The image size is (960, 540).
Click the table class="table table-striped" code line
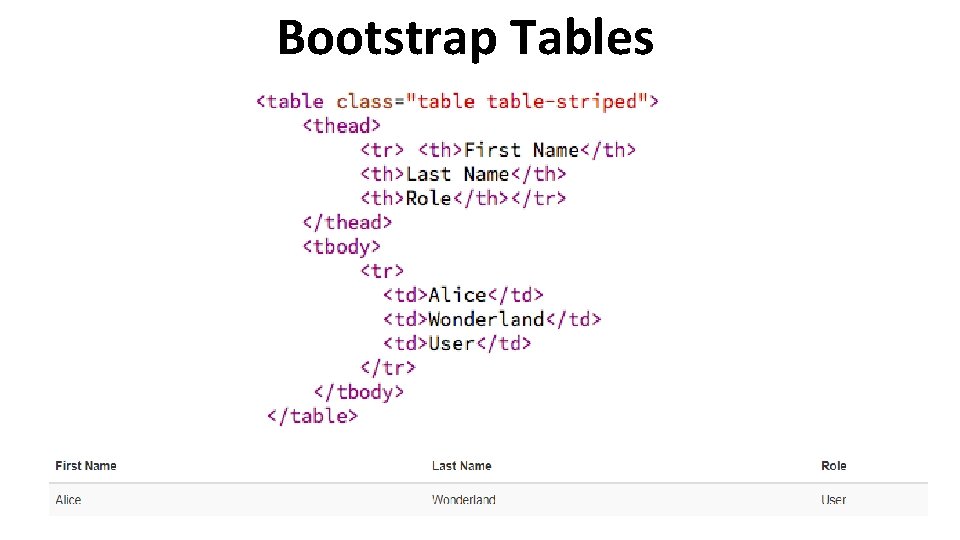457,102
